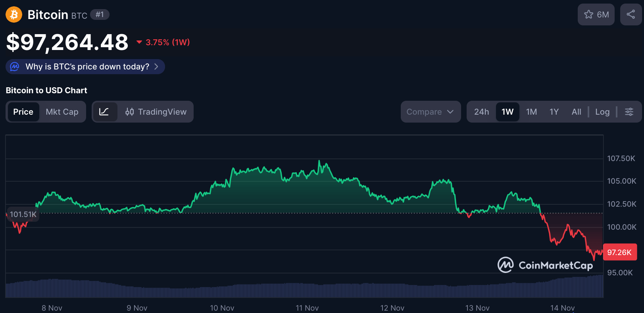Select the 1M time range tab
The width and height of the screenshot is (644, 313).
(x=531, y=112)
